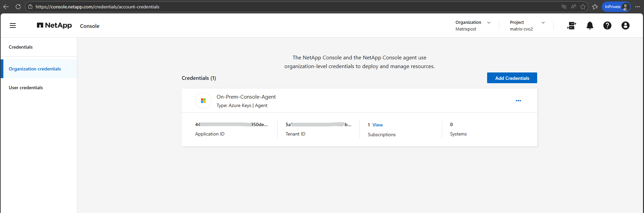Open the user account profile icon
Screen dimensions: 644x213
click(625, 25)
